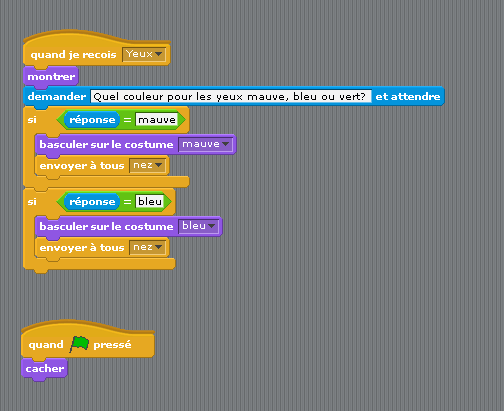
Task: Open the bleu costume dropdown
Action: coord(198,226)
